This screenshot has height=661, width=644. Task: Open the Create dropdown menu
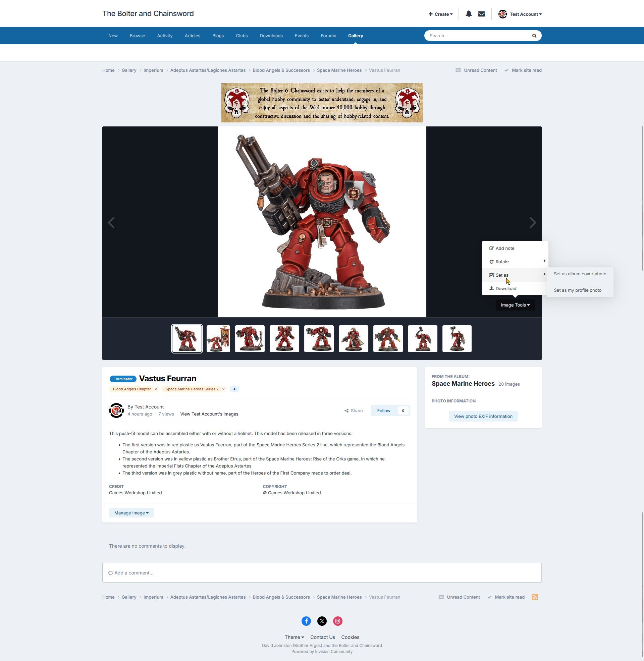[x=440, y=14]
